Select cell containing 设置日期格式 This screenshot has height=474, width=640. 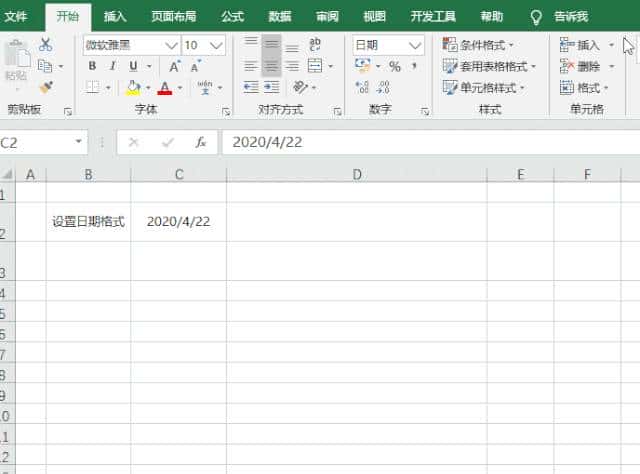click(88, 222)
